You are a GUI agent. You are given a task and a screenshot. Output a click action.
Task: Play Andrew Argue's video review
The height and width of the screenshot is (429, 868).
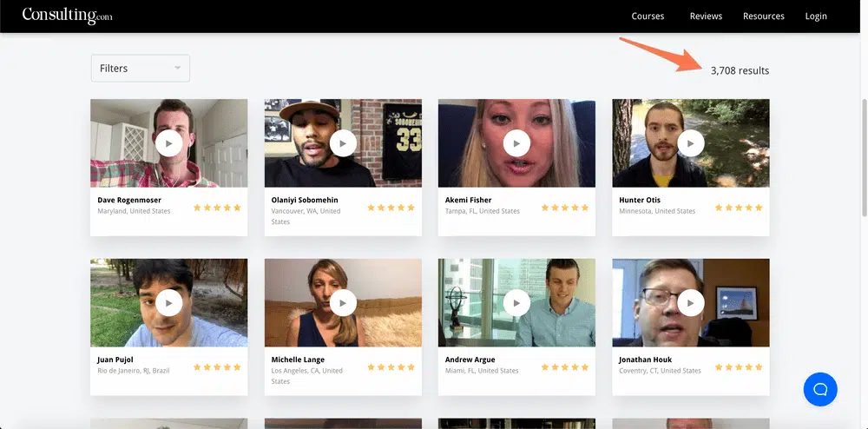516,303
